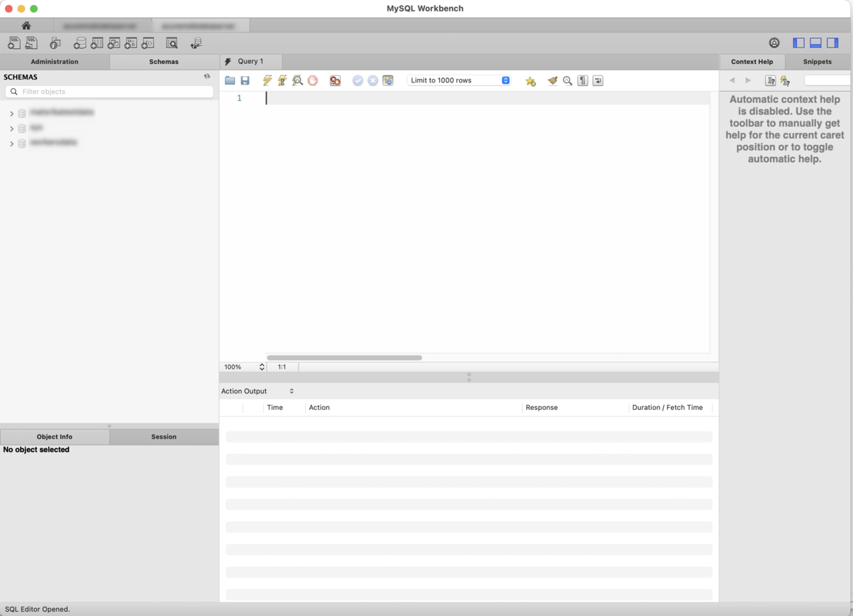Execute the query with lightning bolt icon
The width and height of the screenshot is (853, 616).
(267, 81)
